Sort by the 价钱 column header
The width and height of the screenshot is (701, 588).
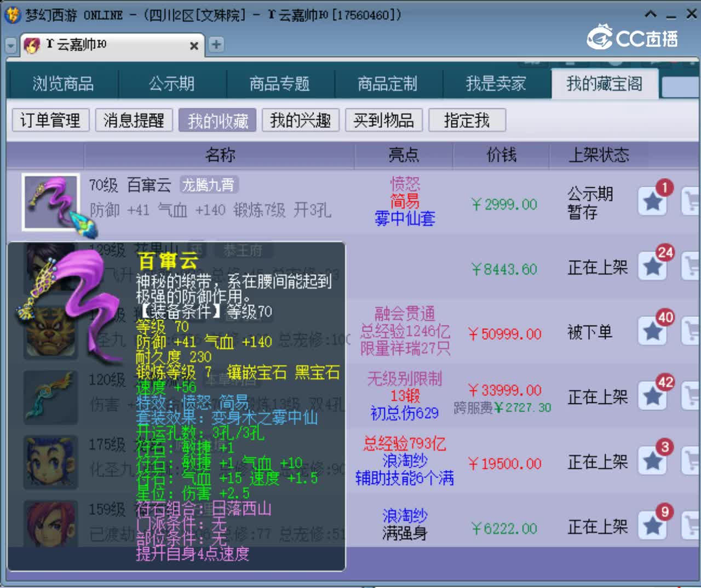(501, 155)
